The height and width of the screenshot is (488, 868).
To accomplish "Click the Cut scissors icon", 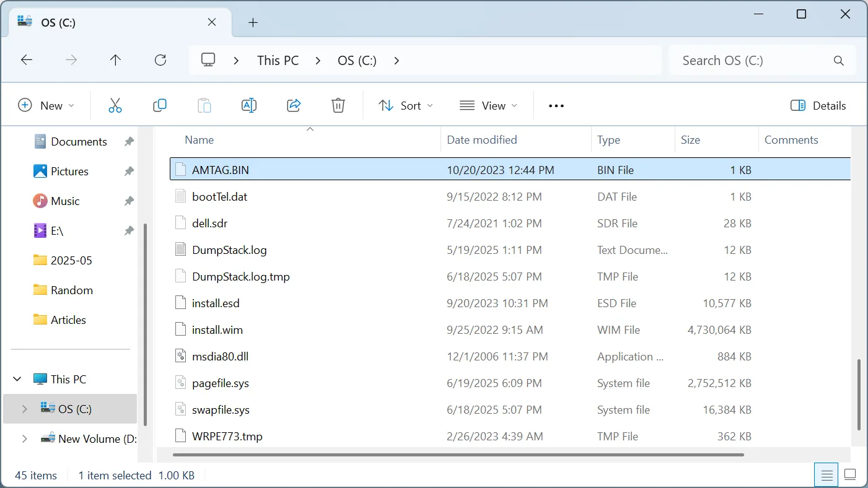I will click(115, 105).
